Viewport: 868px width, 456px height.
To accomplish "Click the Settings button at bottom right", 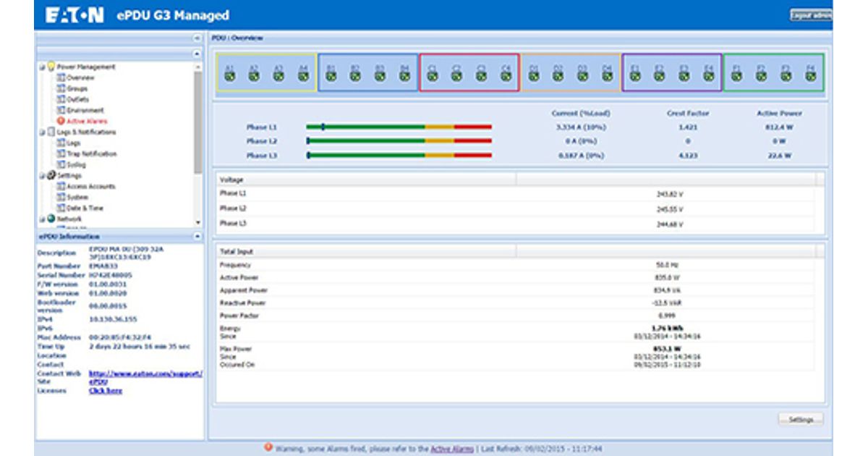I will 801,420.
